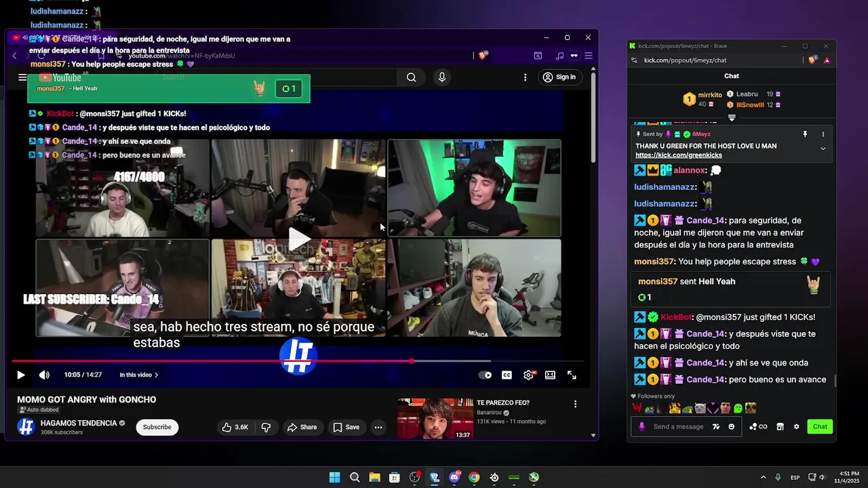Open the HAGAMOS TENDENCIA channel name link
The width and height of the screenshot is (868, 488).
[x=79, y=423]
